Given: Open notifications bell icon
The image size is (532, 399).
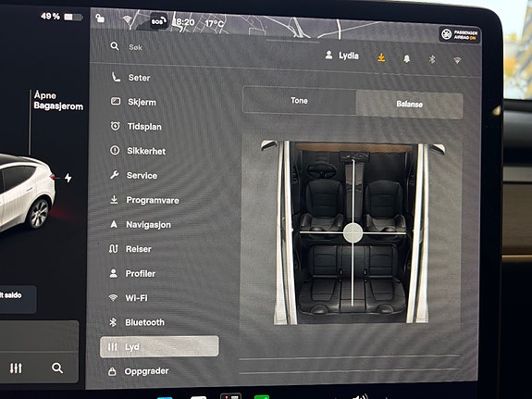Looking at the screenshot, I should pyautogui.click(x=407, y=58).
